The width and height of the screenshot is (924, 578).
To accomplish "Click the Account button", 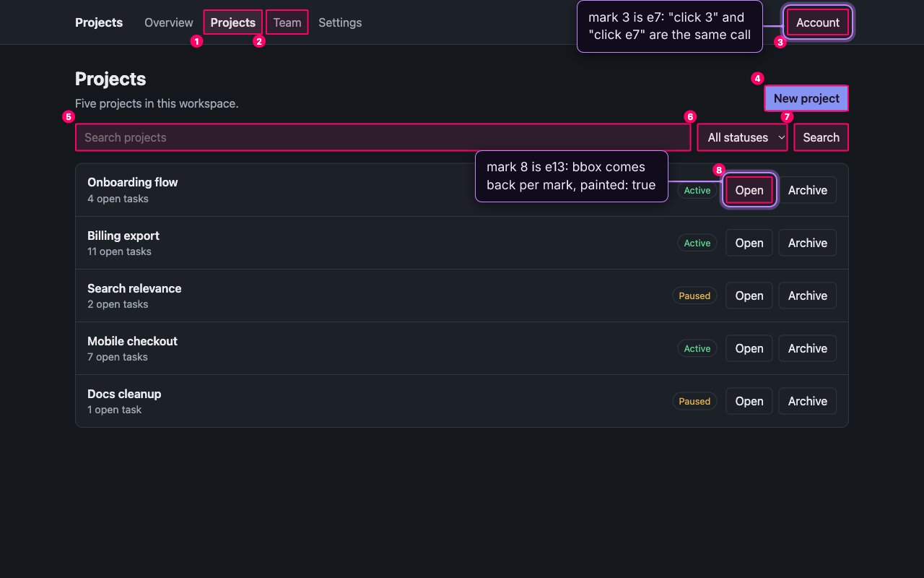I will (x=818, y=22).
